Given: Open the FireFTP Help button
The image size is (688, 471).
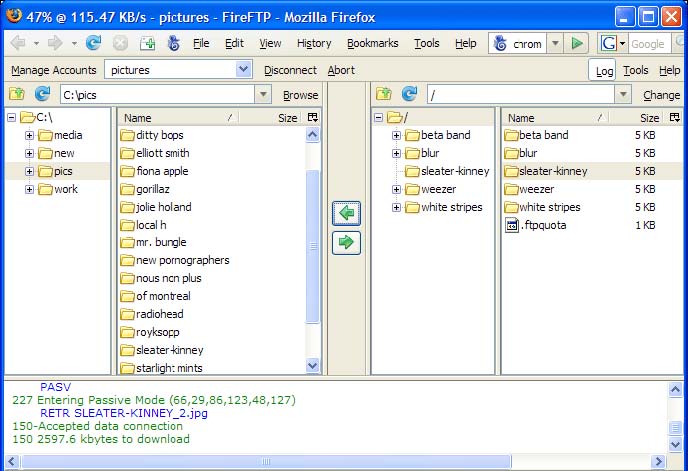Looking at the screenshot, I should pos(669,70).
